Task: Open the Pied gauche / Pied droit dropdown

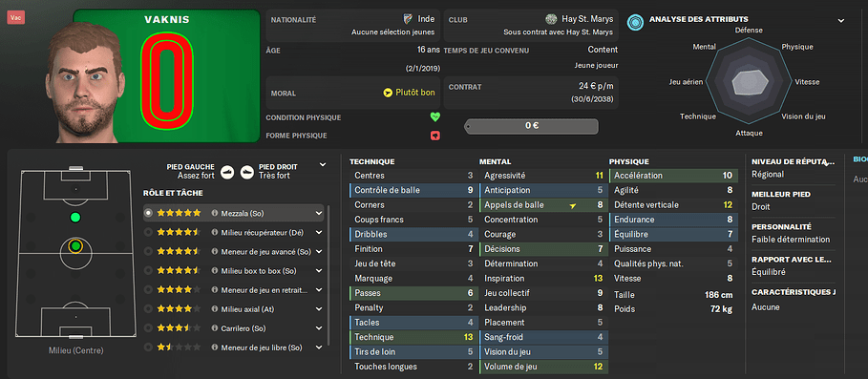Action: click(323, 165)
